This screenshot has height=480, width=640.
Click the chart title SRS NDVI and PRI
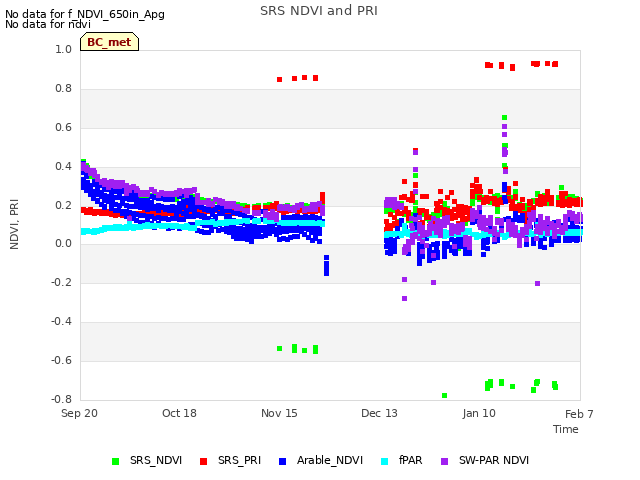click(x=319, y=11)
